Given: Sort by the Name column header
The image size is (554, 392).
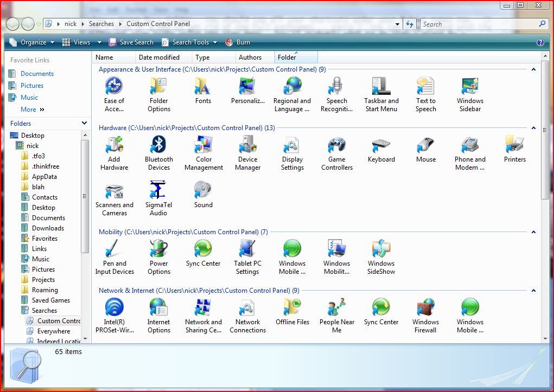Looking at the screenshot, I should pyautogui.click(x=114, y=57).
